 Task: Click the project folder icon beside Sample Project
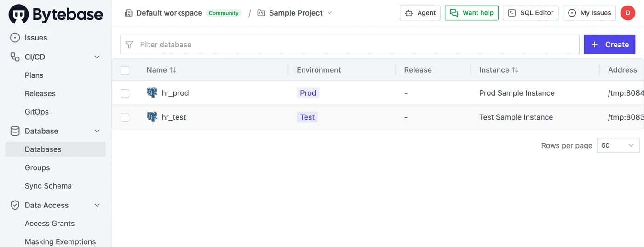[261, 13]
